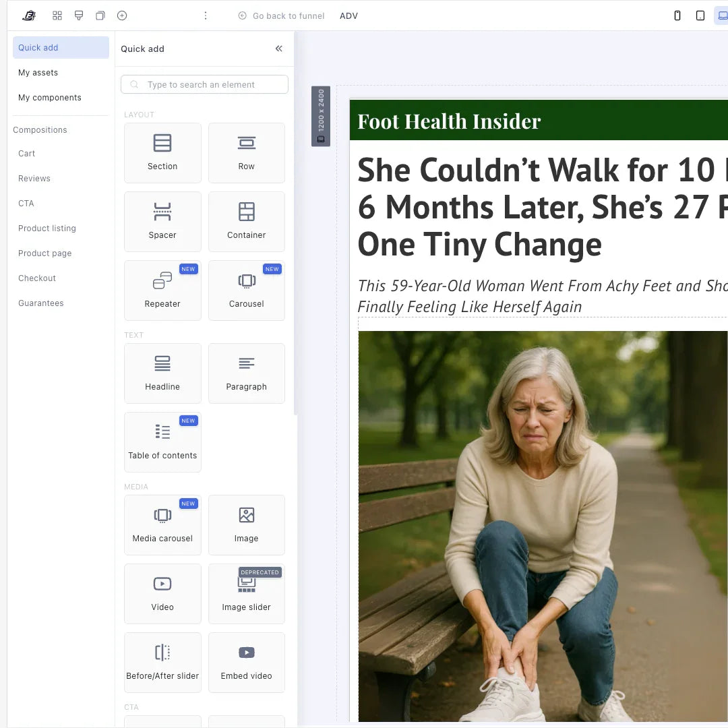Open Product listing compositions
This screenshot has height=728, width=728.
47,229
